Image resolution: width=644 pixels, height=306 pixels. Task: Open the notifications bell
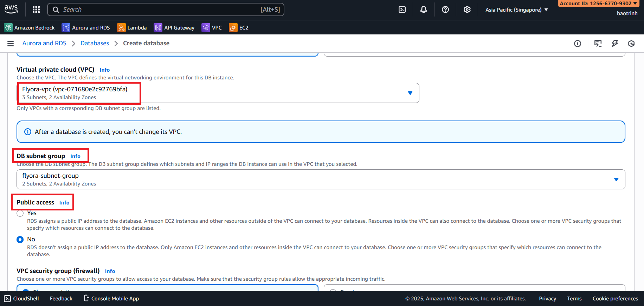[x=424, y=9]
